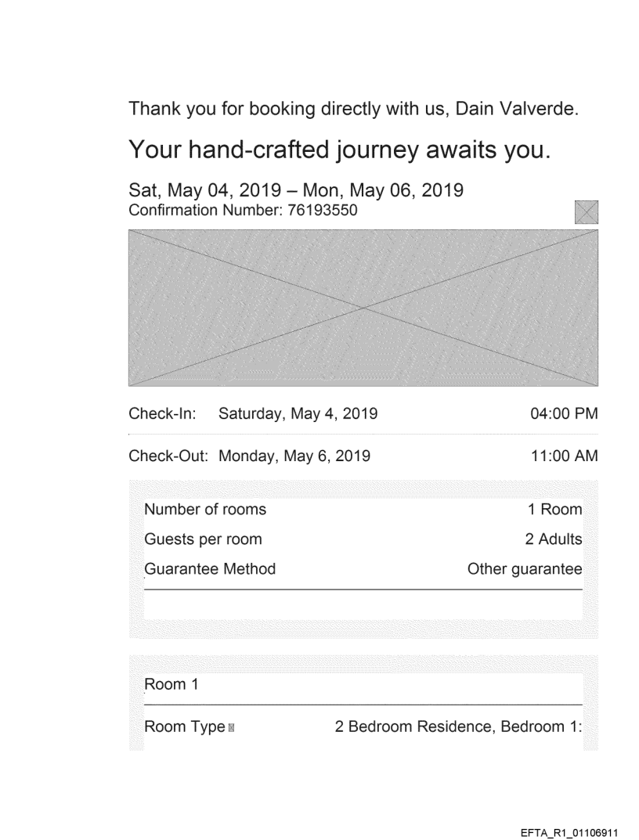Click the 11:00 AM check-out time

coord(564,456)
